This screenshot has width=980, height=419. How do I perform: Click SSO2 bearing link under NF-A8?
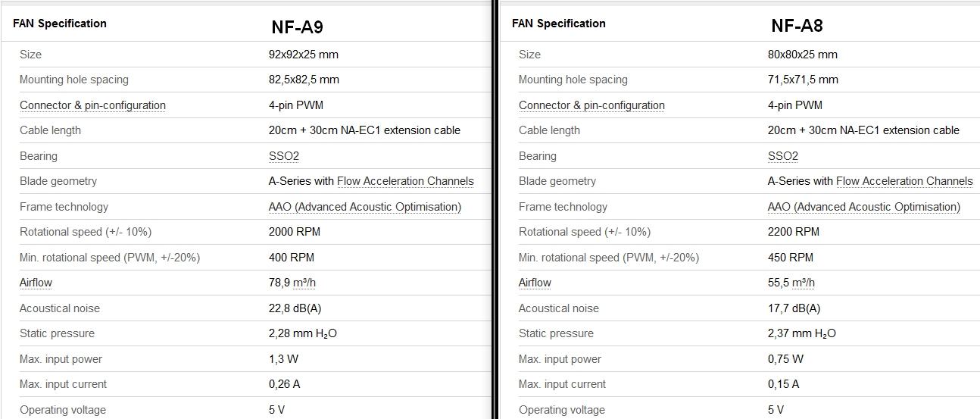783,156
